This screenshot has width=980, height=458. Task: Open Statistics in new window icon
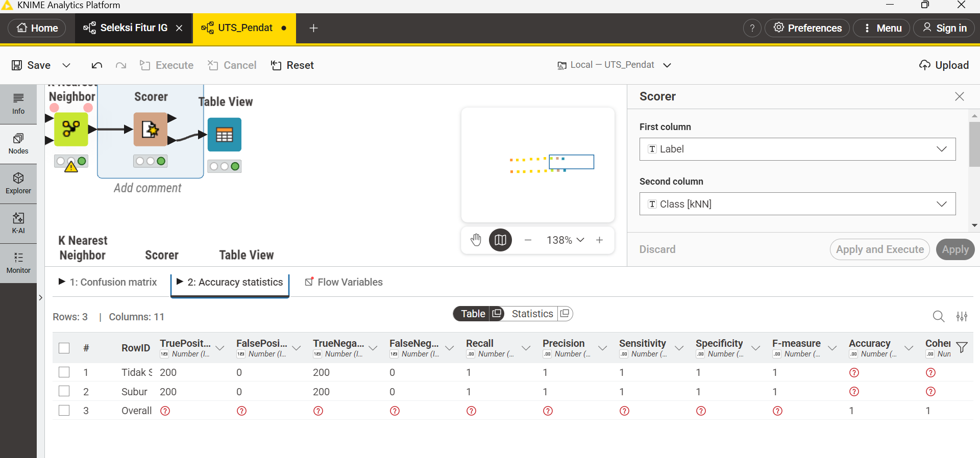pos(565,313)
